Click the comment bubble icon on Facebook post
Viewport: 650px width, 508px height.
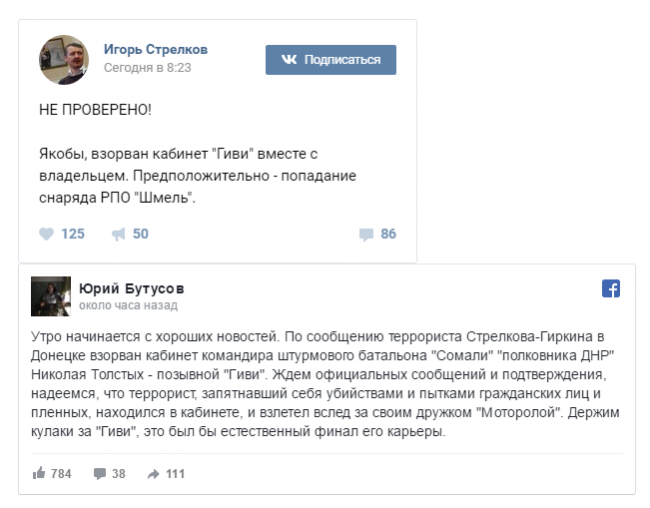point(100,473)
